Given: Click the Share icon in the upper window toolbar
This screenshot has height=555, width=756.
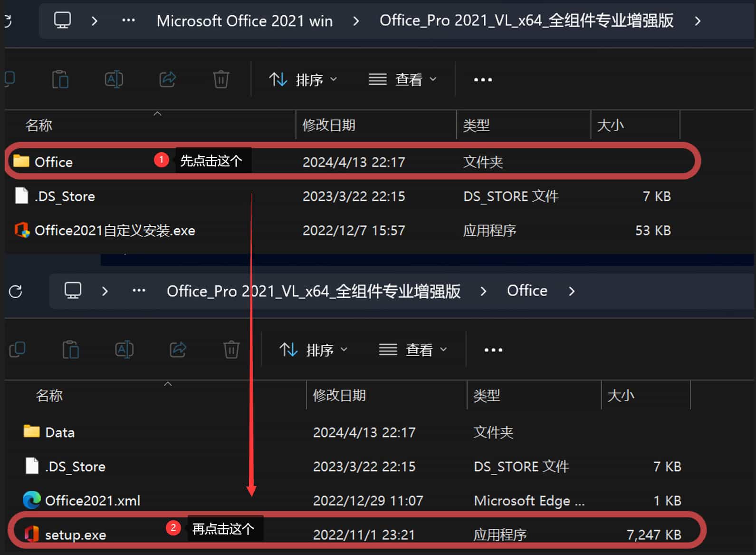Looking at the screenshot, I should click(x=167, y=79).
